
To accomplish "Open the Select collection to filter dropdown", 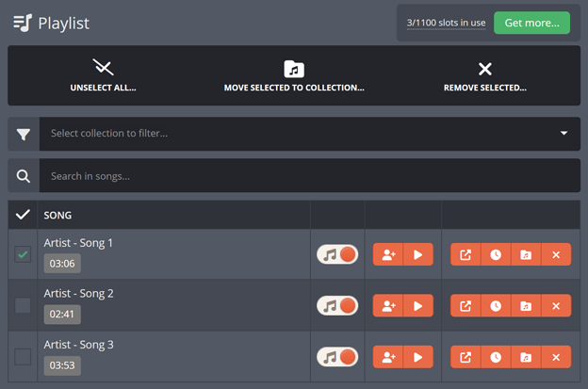I will point(309,134).
